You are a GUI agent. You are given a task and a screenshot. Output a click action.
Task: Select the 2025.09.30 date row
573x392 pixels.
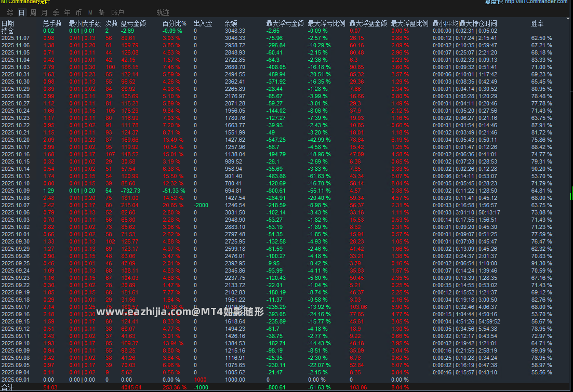16,241
